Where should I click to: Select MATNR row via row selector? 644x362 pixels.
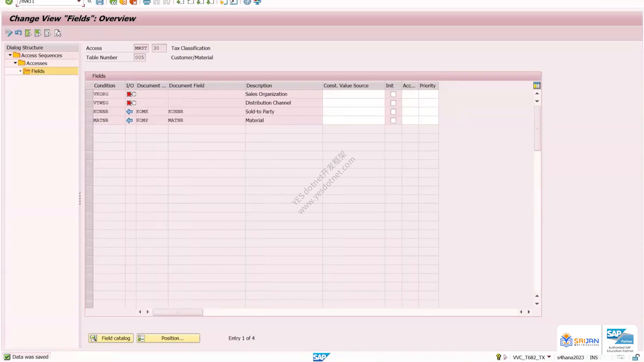[89, 120]
